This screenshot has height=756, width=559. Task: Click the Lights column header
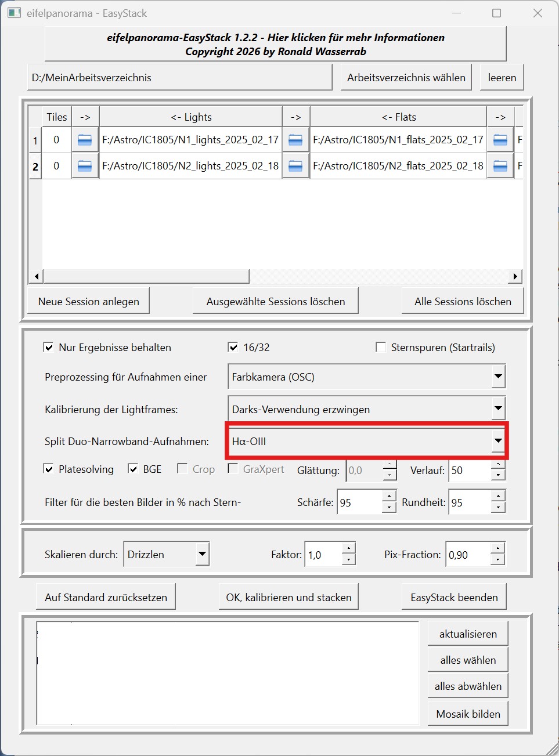[191, 117]
